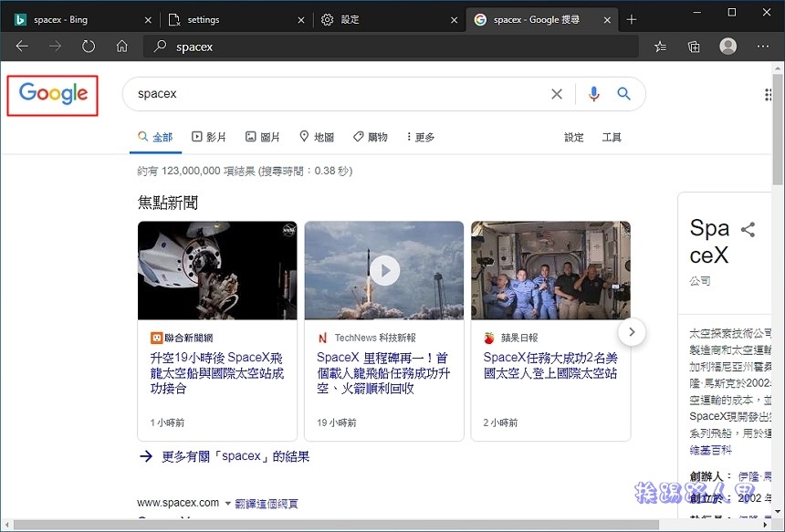Open the 蘋果日報 SpaceX任務大成功 article
Screen dimensions: 785x532
(x=550, y=365)
